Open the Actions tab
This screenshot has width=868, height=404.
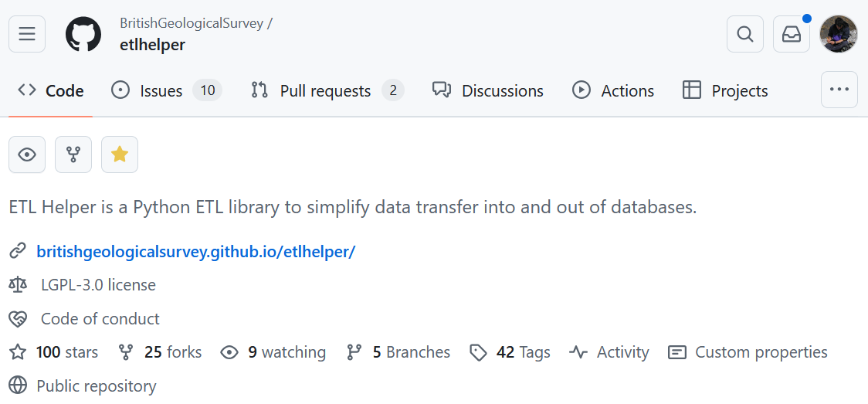(613, 91)
